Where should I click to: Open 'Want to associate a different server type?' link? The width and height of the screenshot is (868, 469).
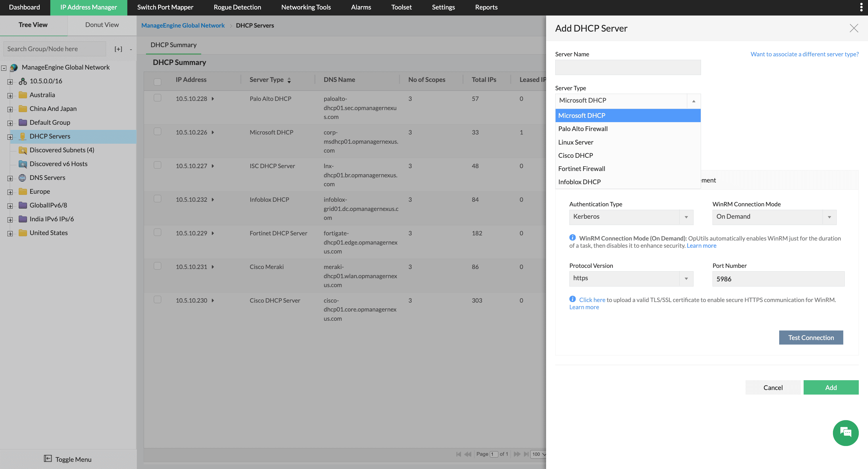[805, 54]
